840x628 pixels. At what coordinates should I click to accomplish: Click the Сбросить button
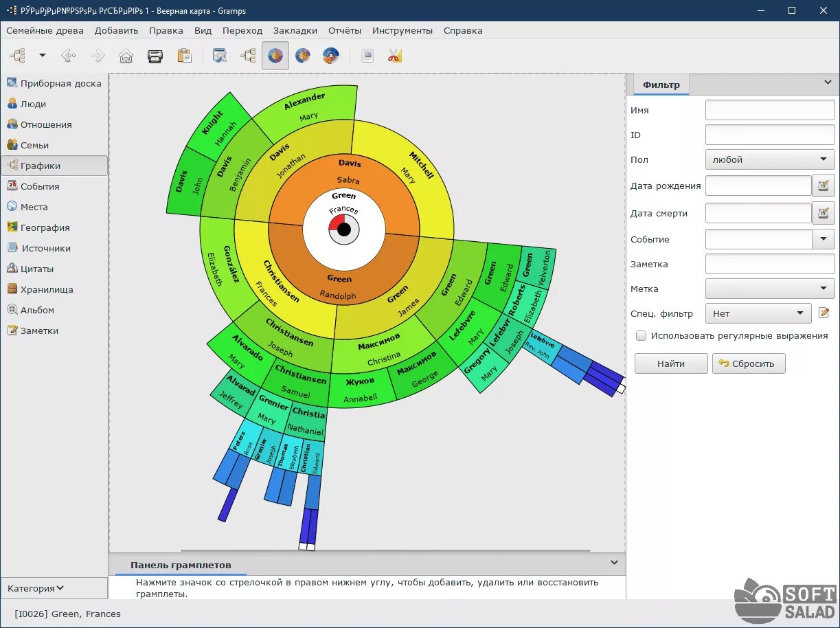[749, 363]
